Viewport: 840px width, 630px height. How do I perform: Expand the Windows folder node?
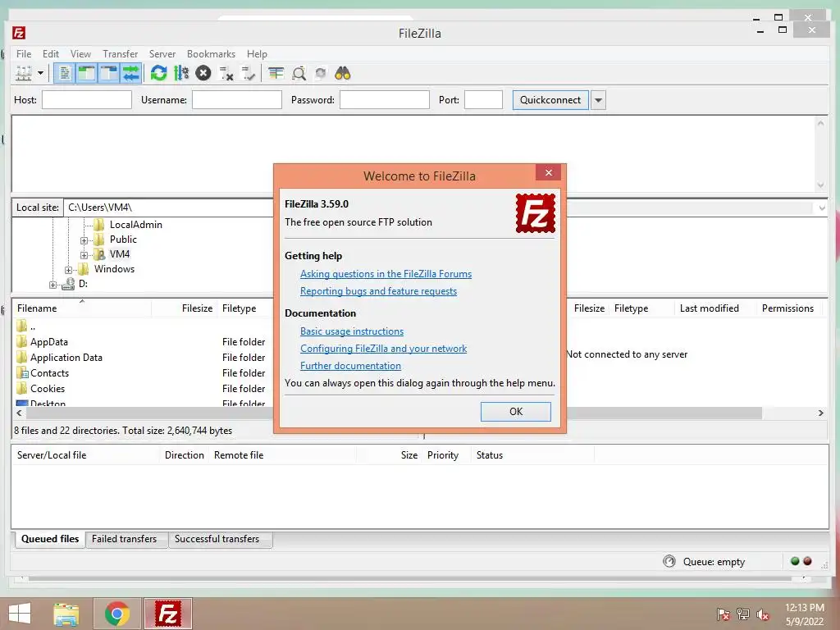[68, 270]
